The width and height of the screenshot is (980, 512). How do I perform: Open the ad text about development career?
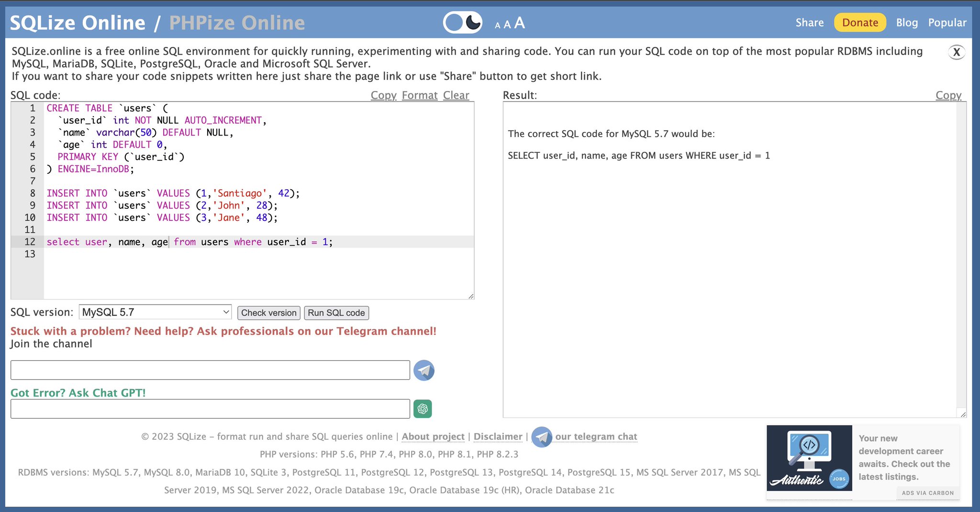pos(904,457)
